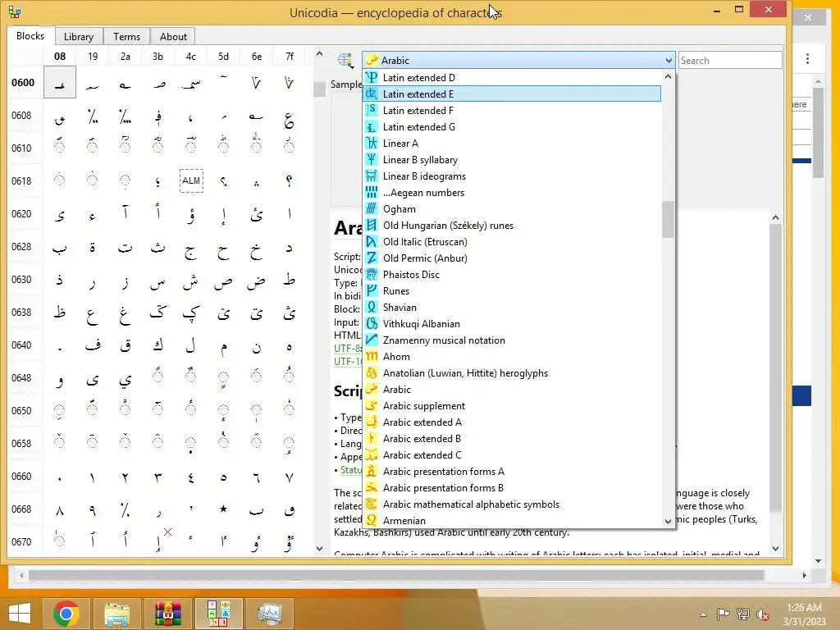The height and width of the screenshot is (630, 840).
Task: Show hidden tray icons arrow
Action: [703, 614]
